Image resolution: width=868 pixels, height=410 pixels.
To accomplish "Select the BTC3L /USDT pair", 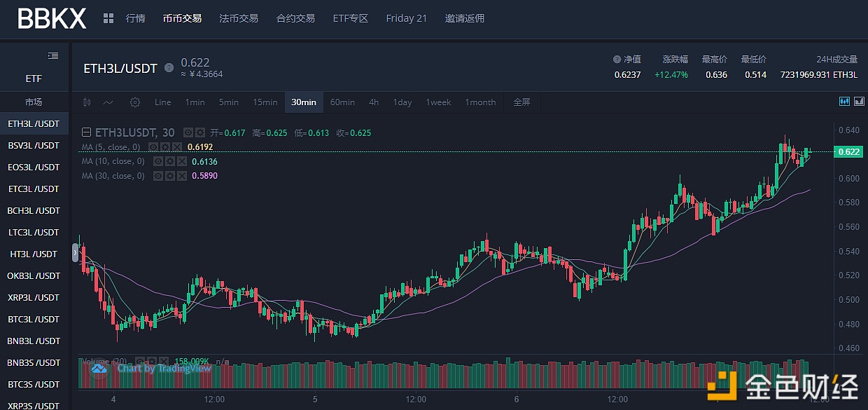I will pyautogui.click(x=34, y=320).
